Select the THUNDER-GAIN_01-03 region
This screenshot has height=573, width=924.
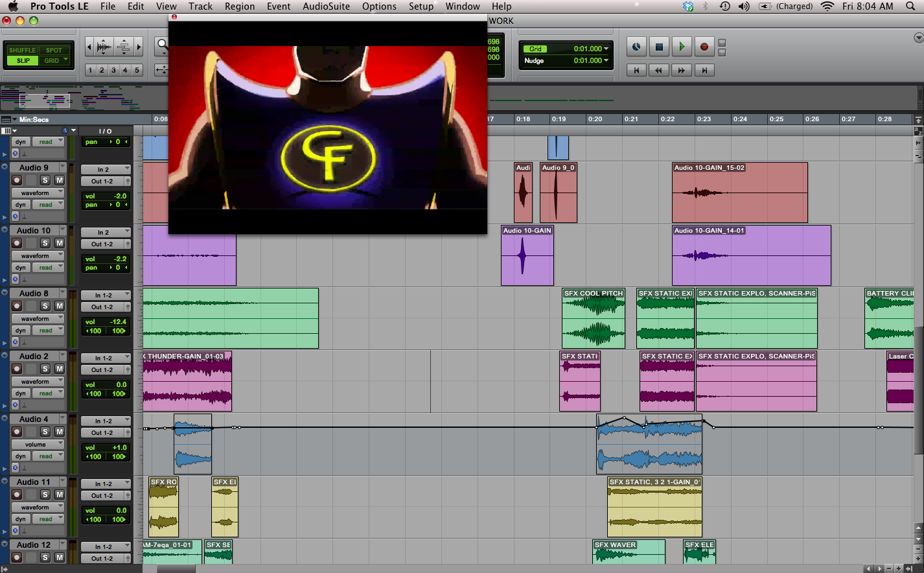[187, 381]
